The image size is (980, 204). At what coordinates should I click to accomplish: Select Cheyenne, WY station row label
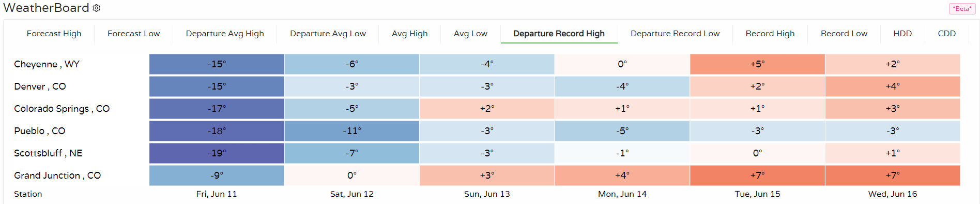pos(47,64)
